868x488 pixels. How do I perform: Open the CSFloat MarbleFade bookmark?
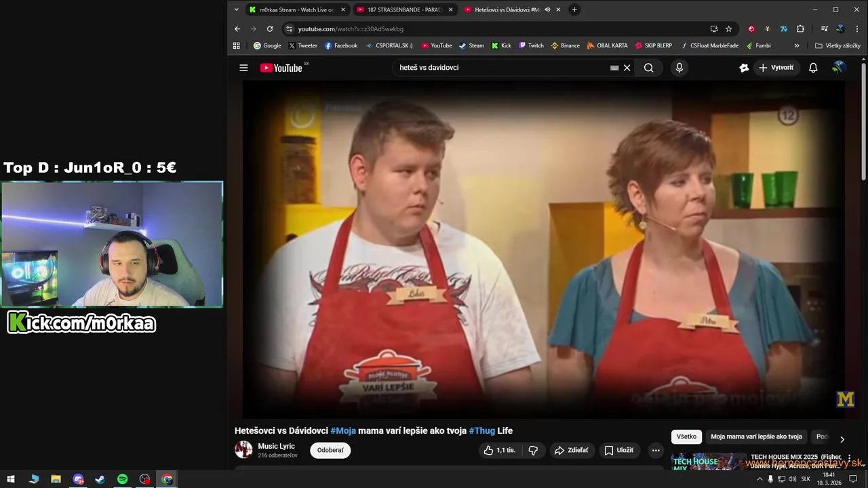[x=710, y=45]
